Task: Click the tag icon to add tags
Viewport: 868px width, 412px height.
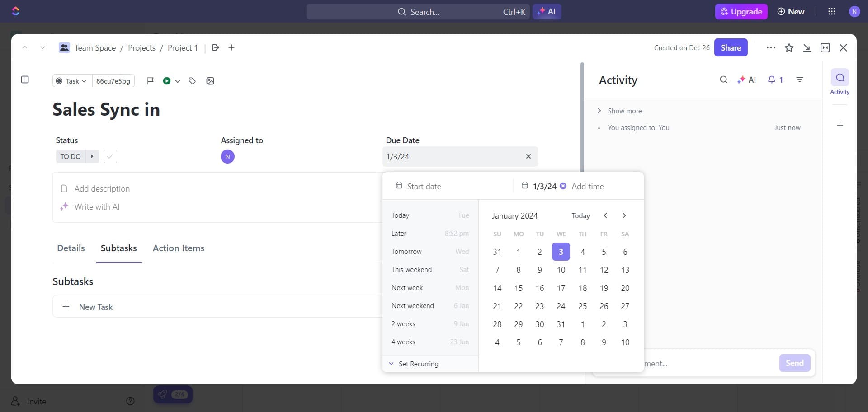Action: (192, 81)
